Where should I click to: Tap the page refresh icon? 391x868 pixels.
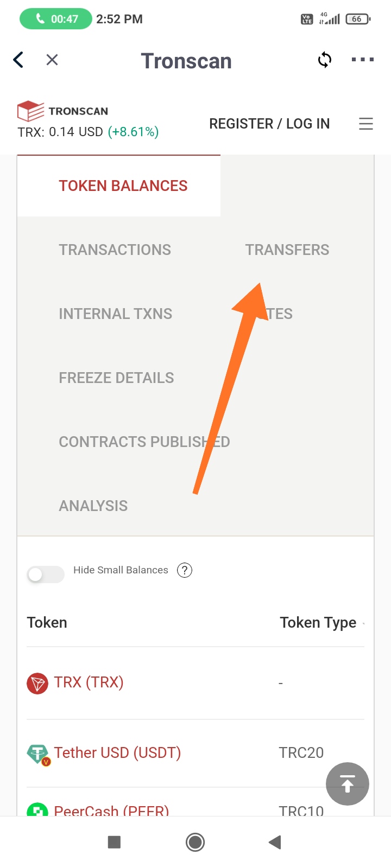(x=325, y=60)
